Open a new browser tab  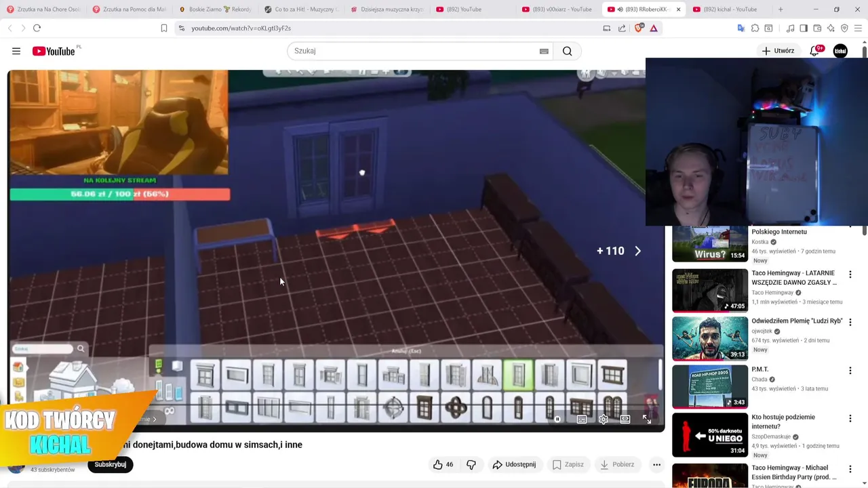(x=781, y=9)
